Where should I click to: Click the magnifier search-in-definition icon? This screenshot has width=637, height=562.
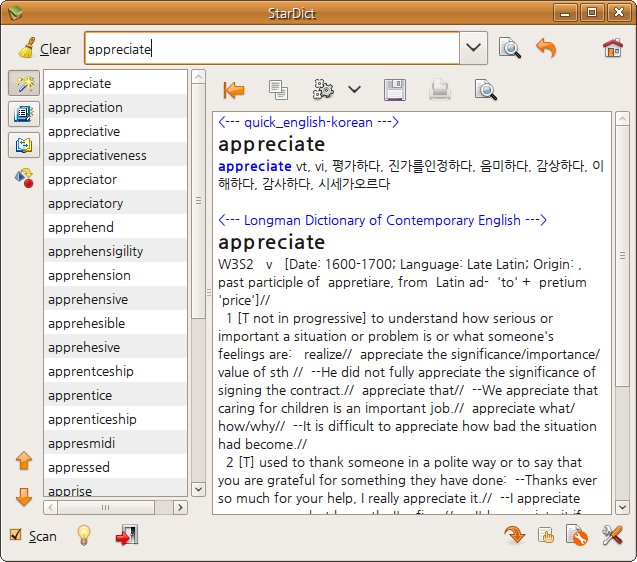(x=485, y=89)
